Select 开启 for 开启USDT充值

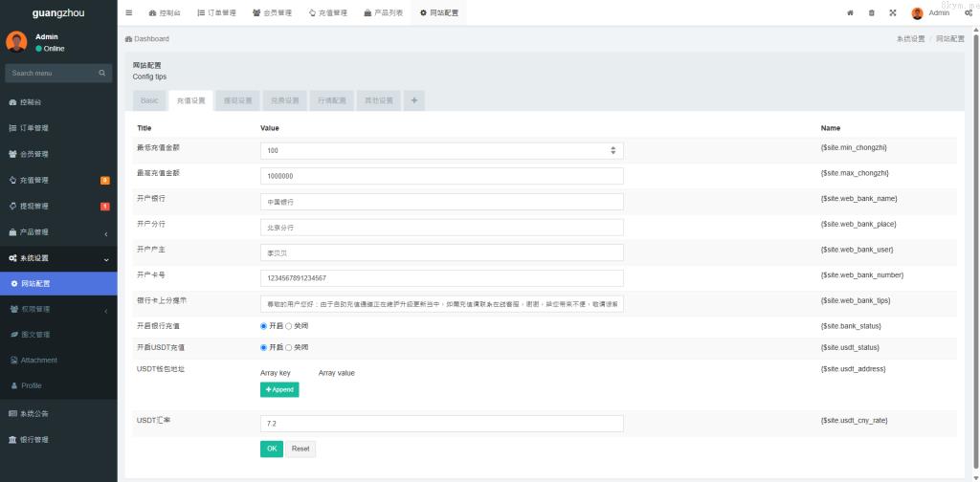pos(264,347)
